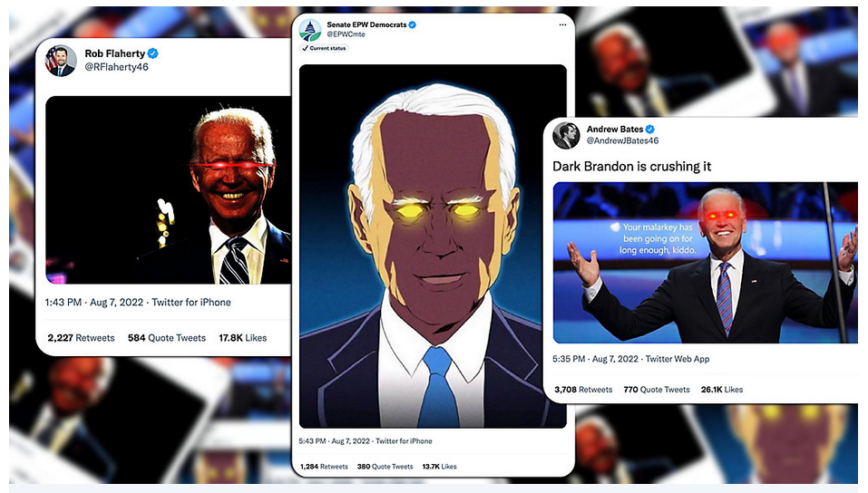
Task: Open 26.1K Likes on Bates' tweet
Action: pyautogui.click(x=722, y=390)
